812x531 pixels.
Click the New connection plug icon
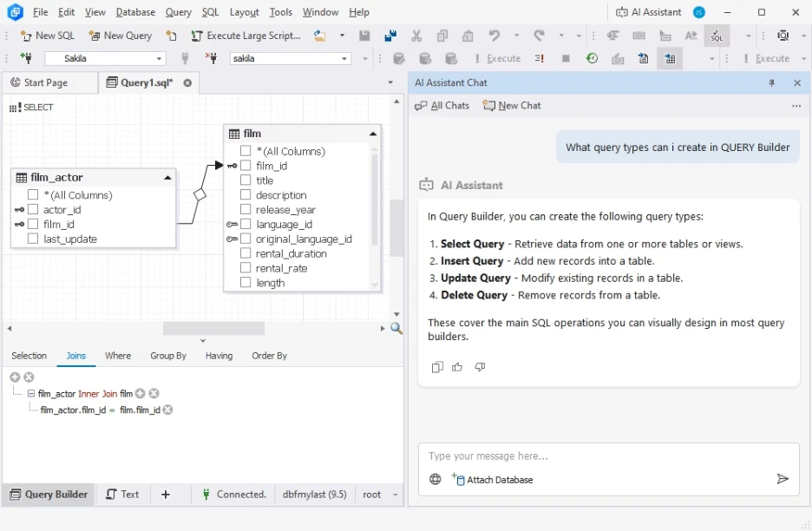tap(25, 58)
